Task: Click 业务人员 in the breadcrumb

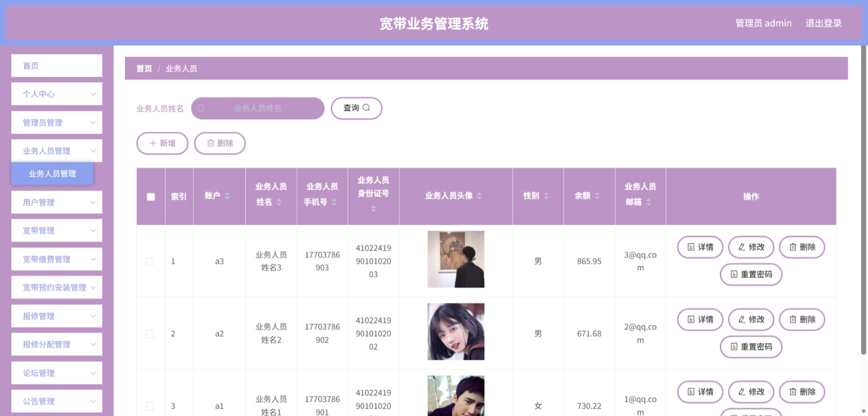Action: coord(181,69)
